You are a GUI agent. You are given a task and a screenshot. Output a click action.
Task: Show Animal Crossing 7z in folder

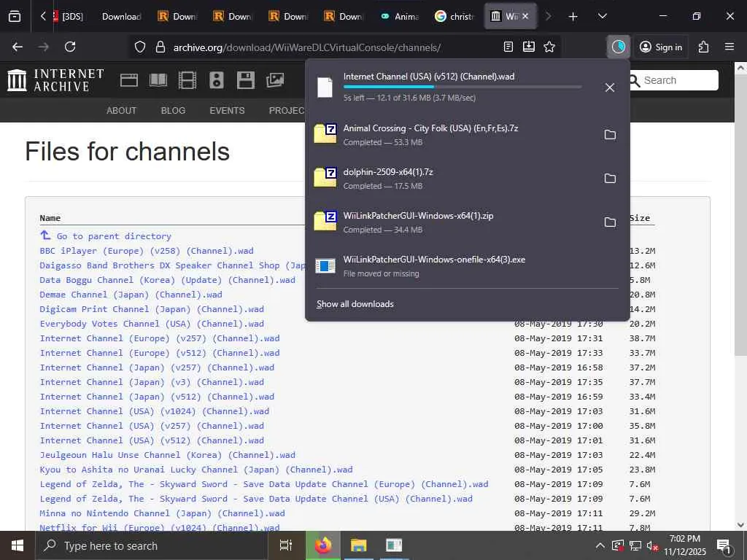(610, 135)
